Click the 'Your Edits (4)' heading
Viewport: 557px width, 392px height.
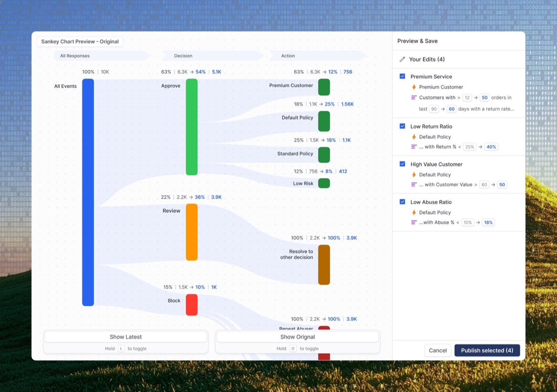click(x=427, y=59)
